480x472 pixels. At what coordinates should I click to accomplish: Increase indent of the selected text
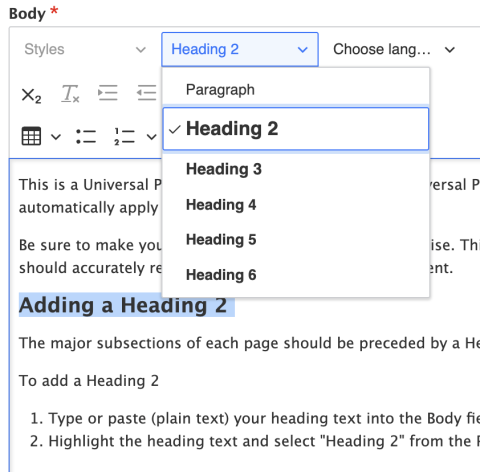click(108, 93)
